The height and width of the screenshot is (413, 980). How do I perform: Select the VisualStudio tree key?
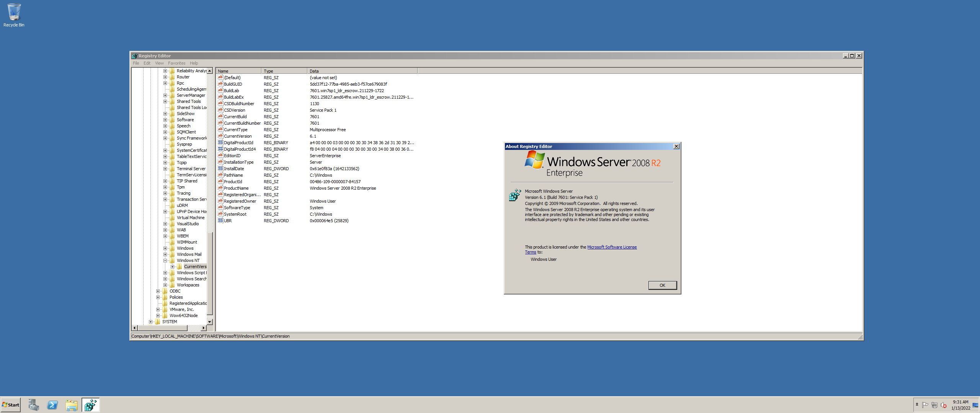pyautogui.click(x=188, y=224)
